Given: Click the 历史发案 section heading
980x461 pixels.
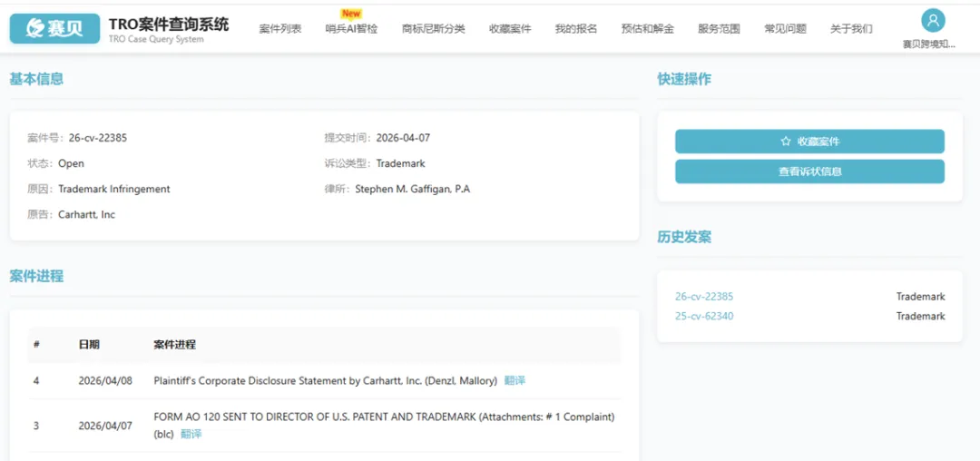Looking at the screenshot, I should click(x=684, y=238).
